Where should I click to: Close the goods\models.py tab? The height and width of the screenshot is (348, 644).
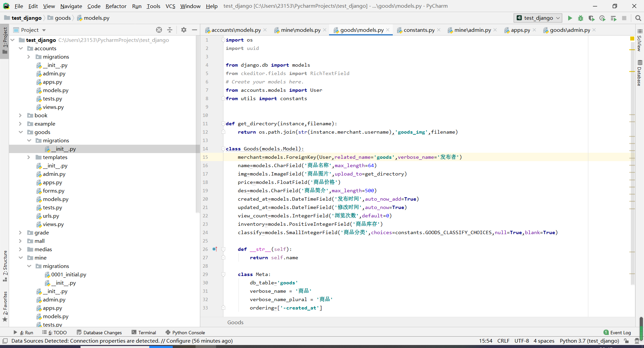[388, 30]
